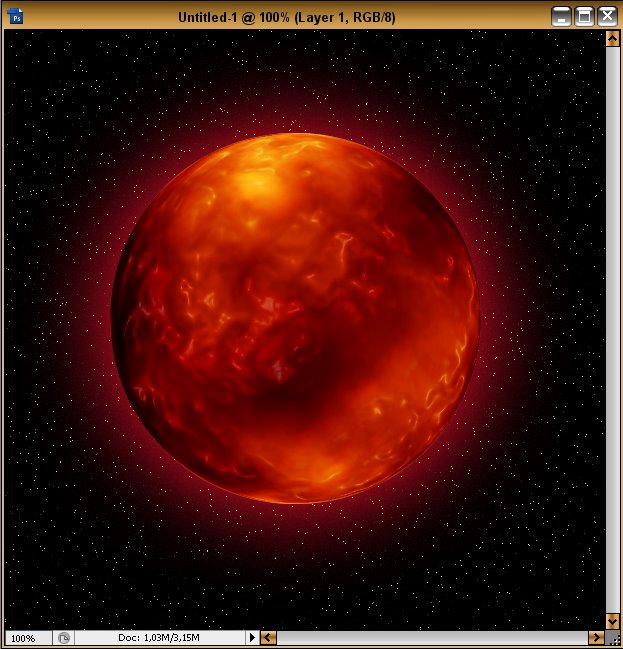The image size is (623, 649).
Task: Click the status bar preview icon beside zoom
Action: (63, 638)
